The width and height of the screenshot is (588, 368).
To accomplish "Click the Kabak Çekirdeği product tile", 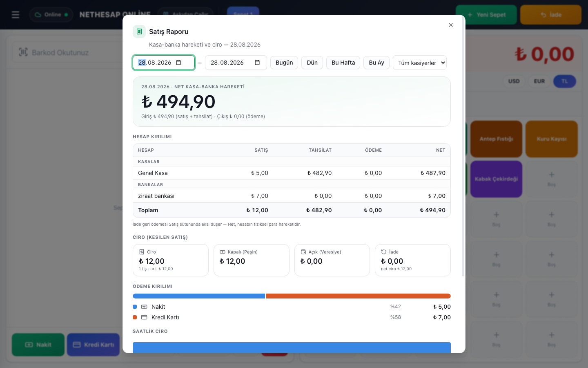I will click(496, 179).
